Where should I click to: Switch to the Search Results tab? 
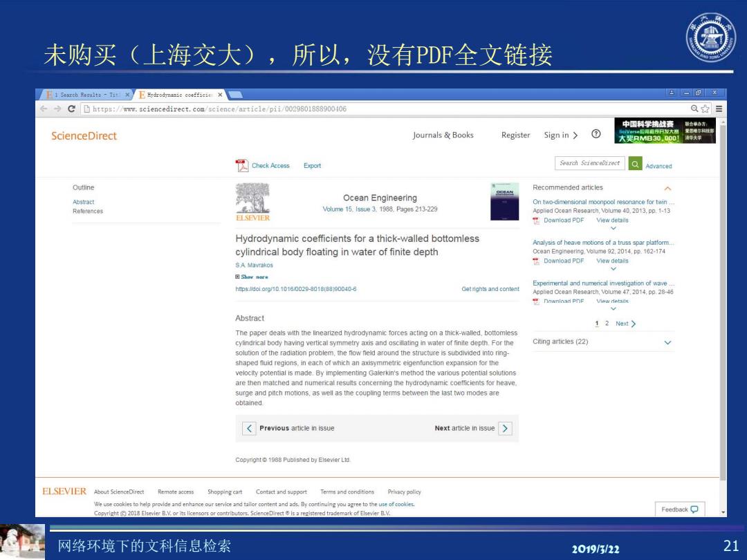86,95
